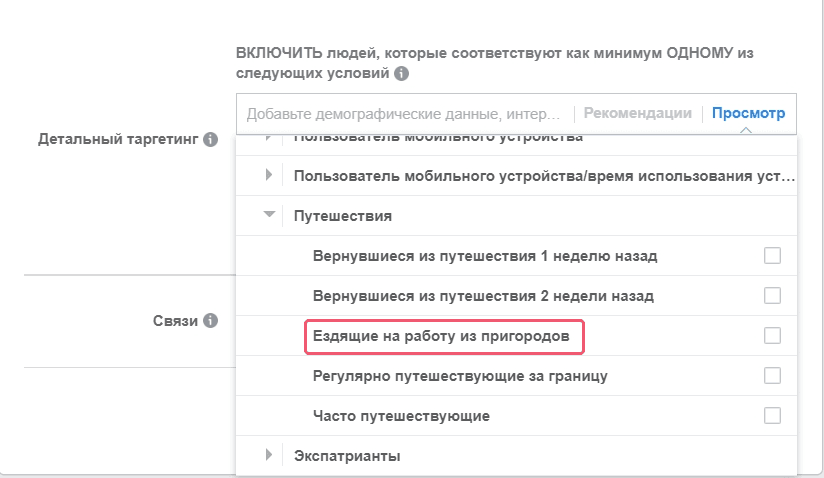Click the Экспатрианты category label

pyautogui.click(x=347, y=456)
